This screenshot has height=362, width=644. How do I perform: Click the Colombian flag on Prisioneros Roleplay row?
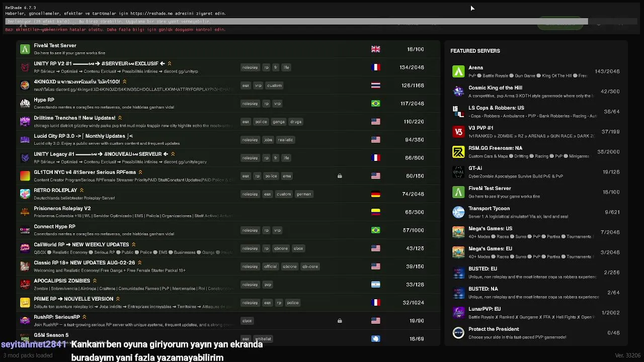click(x=376, y=212)
